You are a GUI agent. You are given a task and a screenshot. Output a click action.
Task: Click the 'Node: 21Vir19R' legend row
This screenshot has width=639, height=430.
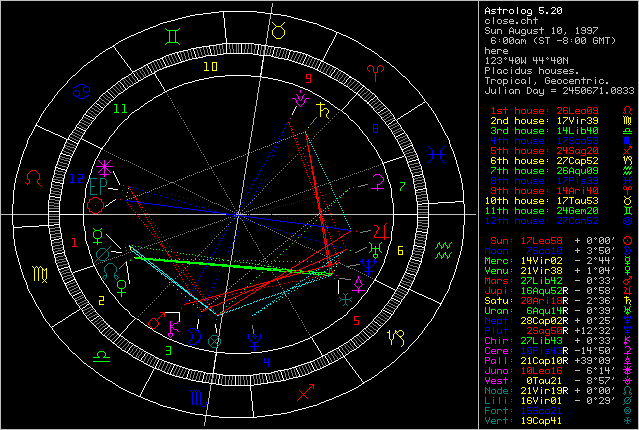point(559,391)
